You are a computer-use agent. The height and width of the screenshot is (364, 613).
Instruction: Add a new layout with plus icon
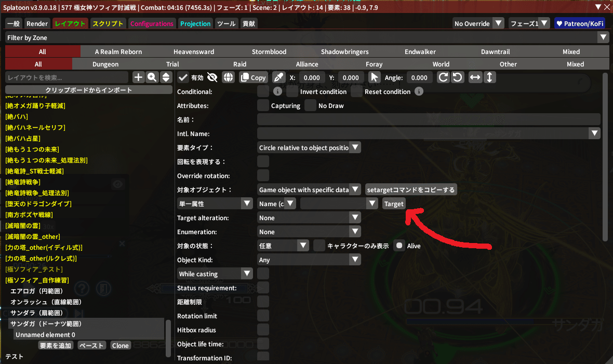(138, 77)
